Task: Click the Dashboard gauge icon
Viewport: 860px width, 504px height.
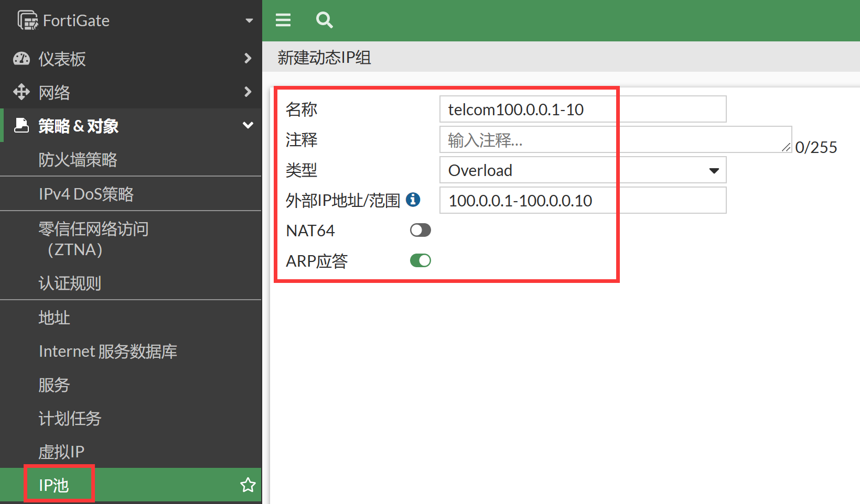Action: click(21, 59)
